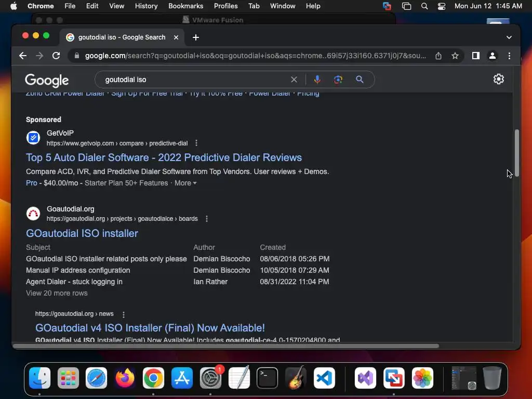
Task: Open the Profiles menu
Action: tap(225, 6)
